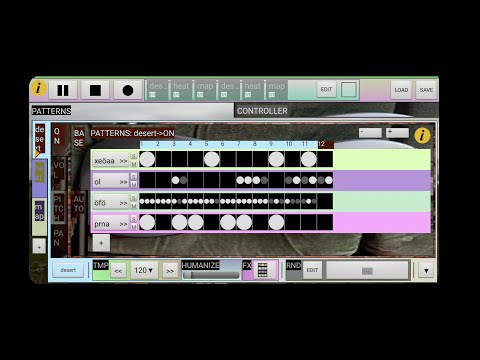
Task: Open the yellow info icon in patterns panel
Action: 422,136
